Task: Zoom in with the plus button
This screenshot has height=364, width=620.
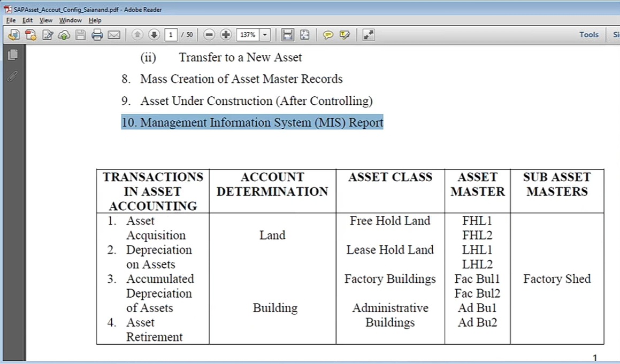Action: click(x=226, y=35)
